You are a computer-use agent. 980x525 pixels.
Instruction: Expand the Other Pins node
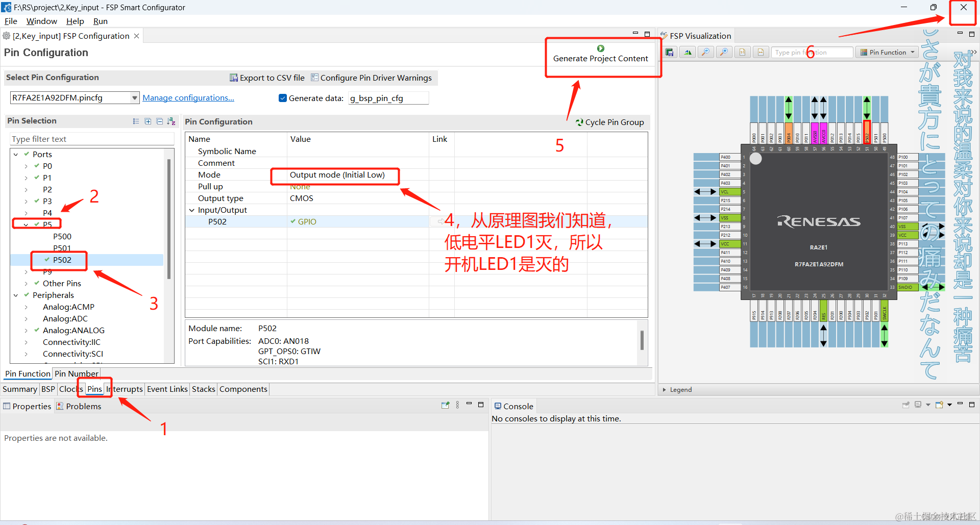pyautogui.click(x=26, y=283)
